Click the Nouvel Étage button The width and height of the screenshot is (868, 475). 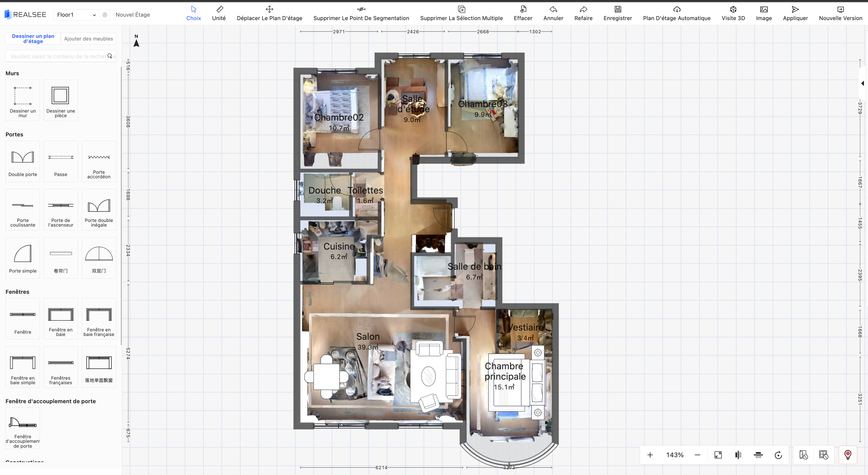coord(132,15)
